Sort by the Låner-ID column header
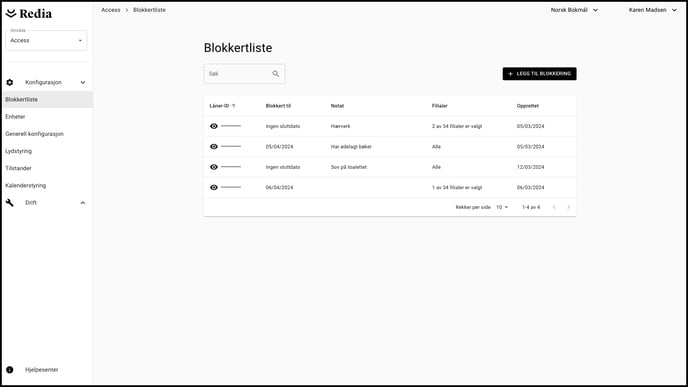This screenshot has width=688, height=387. tap(219, 106)
